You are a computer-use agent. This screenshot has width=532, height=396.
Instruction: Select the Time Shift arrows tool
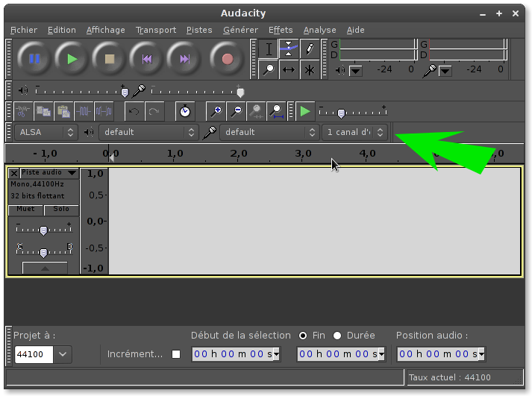[289, 70]
